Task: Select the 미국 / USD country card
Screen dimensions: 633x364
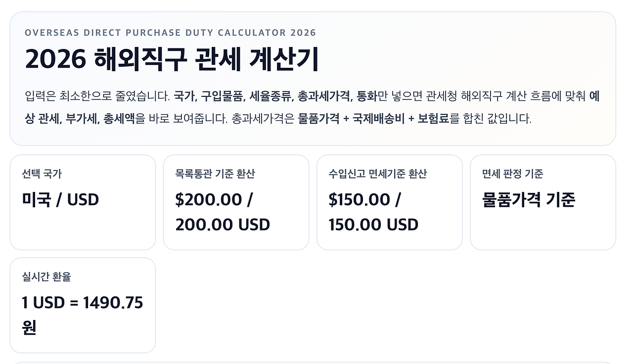Action: point(82,202)
